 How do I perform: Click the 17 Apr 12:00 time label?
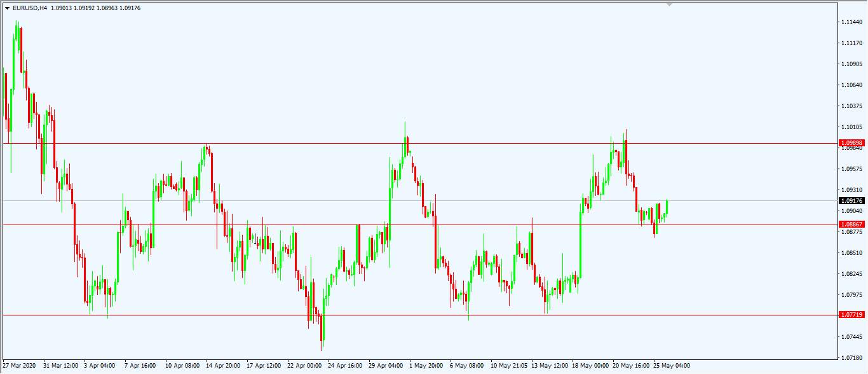(264, 366)
